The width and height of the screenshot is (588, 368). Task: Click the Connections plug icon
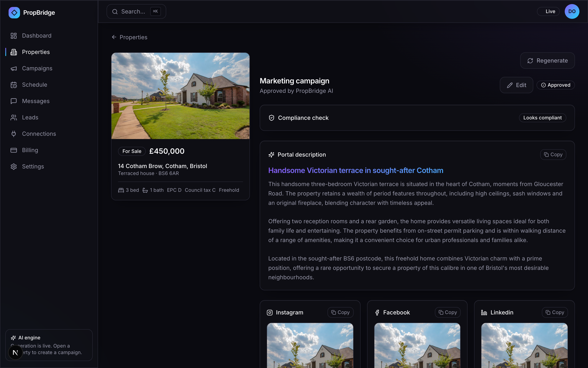click(14, 134)
